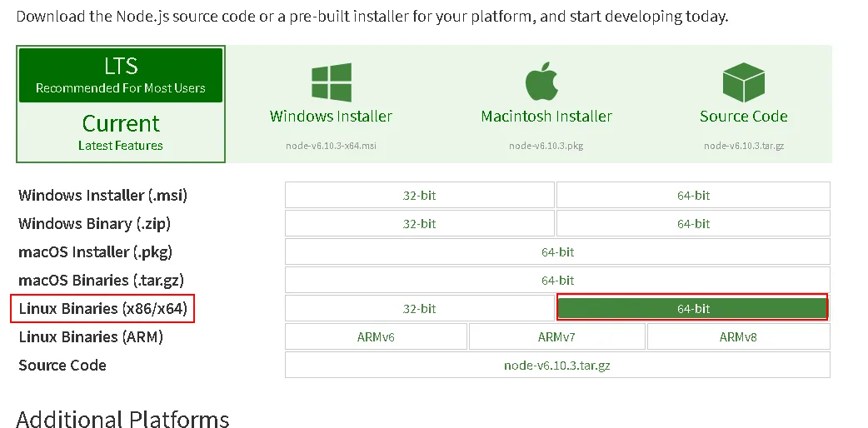Switch to the Current release tab
868x428 pixels.
tap(121, 132)
